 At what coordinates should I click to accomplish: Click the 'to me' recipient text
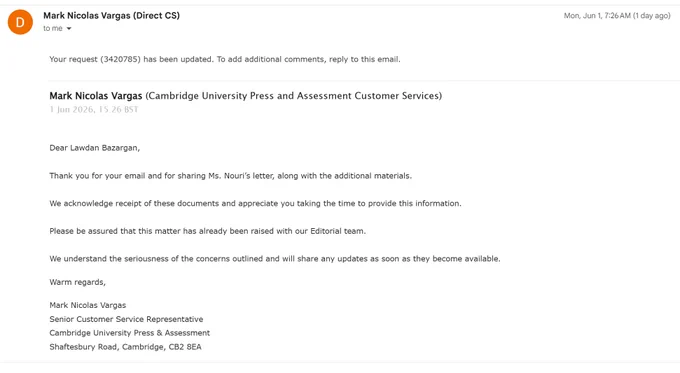click(52, 28)
